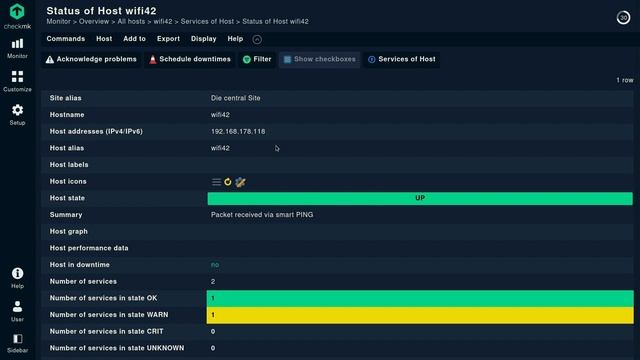640x360 pixels.
Task: Toggle Show checkboxes
Action: tap(320, 59)
